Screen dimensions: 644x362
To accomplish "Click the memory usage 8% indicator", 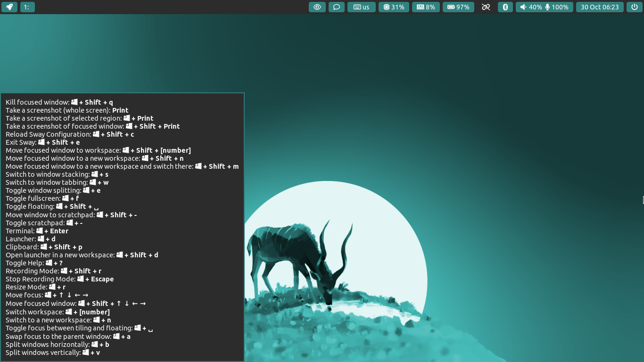I will pyautogui.click(x=426, y=7).
